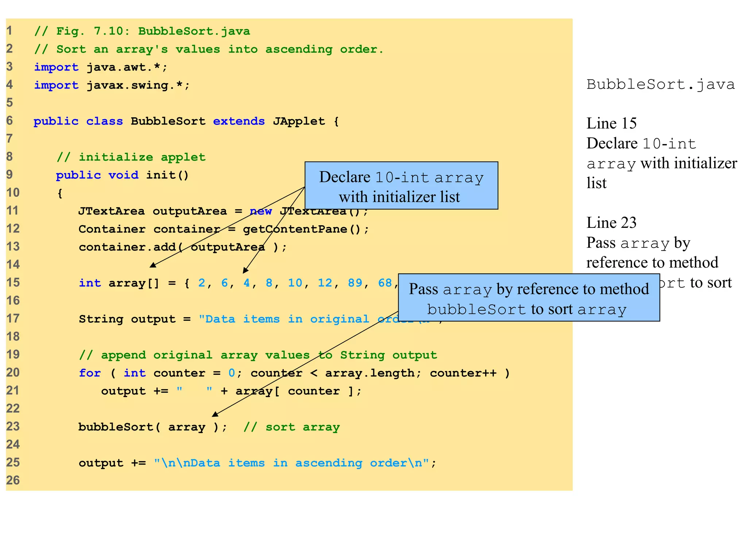Click the "// sort array" comment
This screenshot has width=747, height=560.
click(291, 427)
